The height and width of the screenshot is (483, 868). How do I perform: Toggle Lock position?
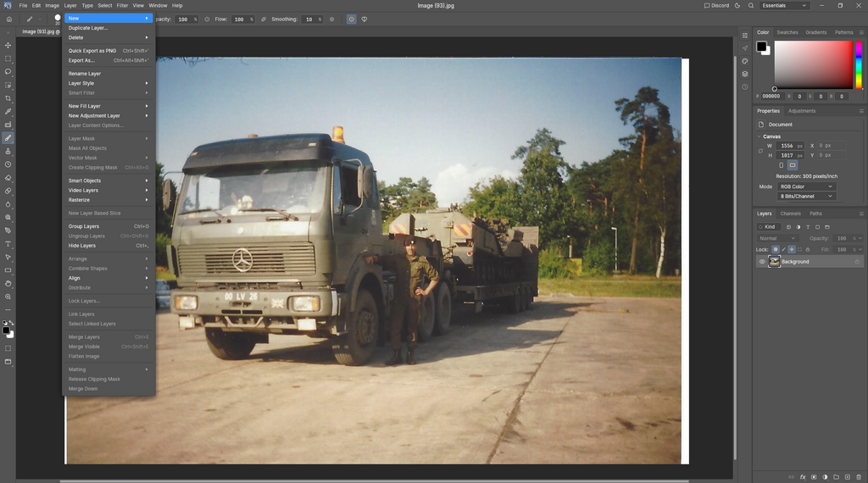point(792,249)
